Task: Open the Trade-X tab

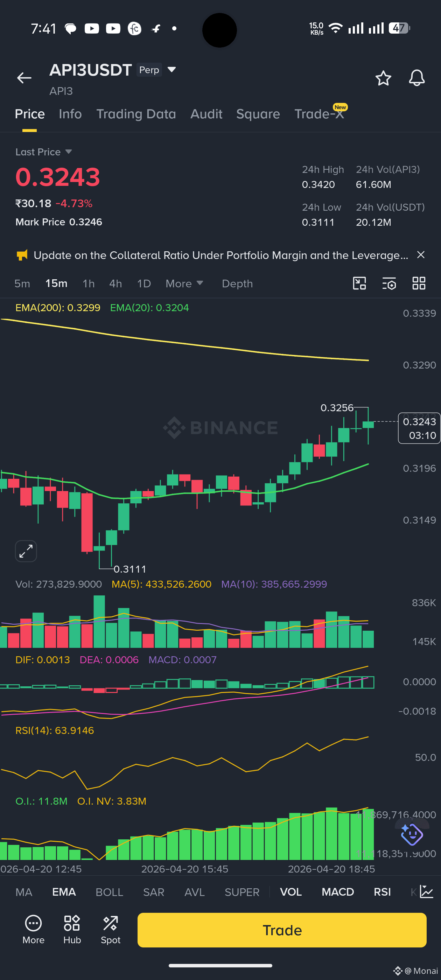Action: point(319,114)
